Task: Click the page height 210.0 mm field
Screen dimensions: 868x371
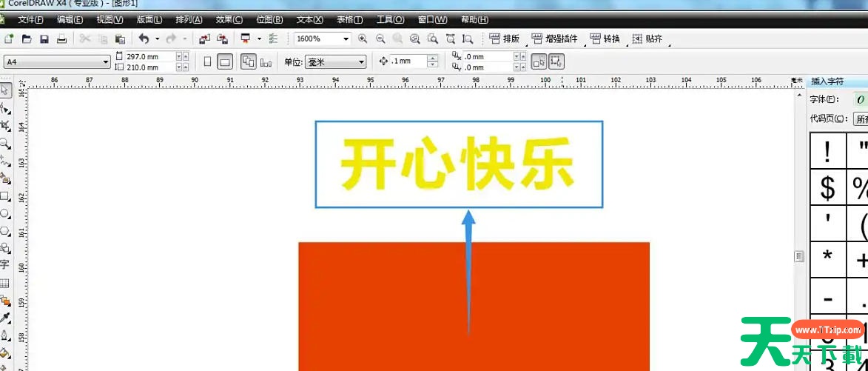Action: click(150, 67)
